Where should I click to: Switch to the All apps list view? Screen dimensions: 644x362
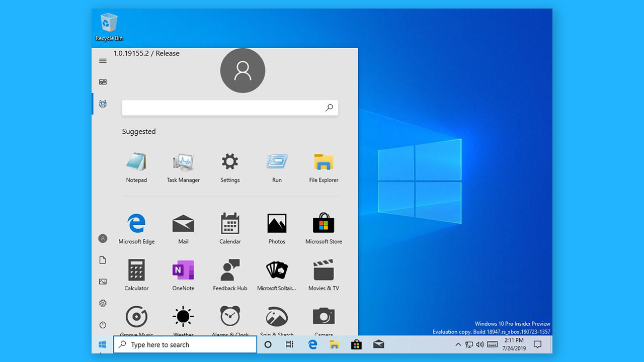click(103, 104)
